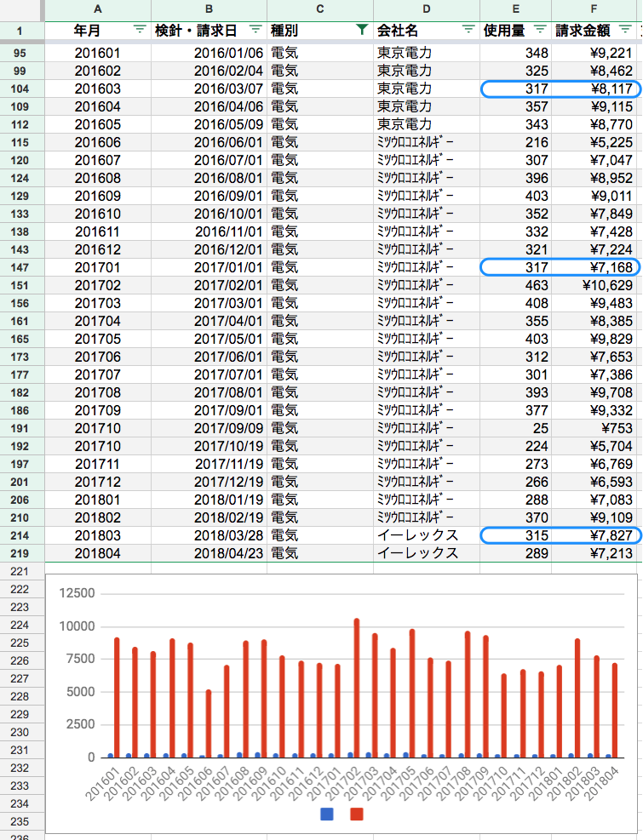Open filter dropdown for 使用量 column
The height and width of the screenshot is (840, 643).
tap(540, 30)
